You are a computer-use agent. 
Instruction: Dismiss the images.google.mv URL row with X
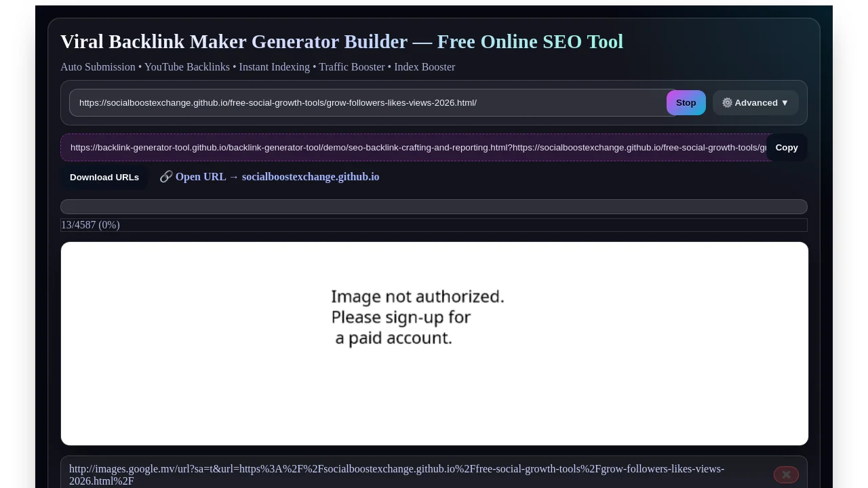pyautogui.click(x=786, y=475)
